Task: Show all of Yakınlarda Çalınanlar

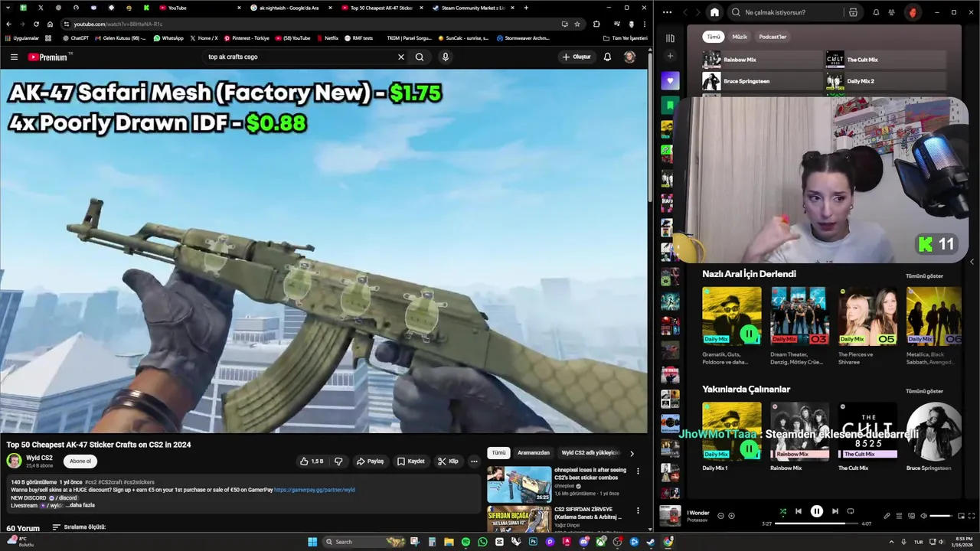Action: tap(924, 391)
